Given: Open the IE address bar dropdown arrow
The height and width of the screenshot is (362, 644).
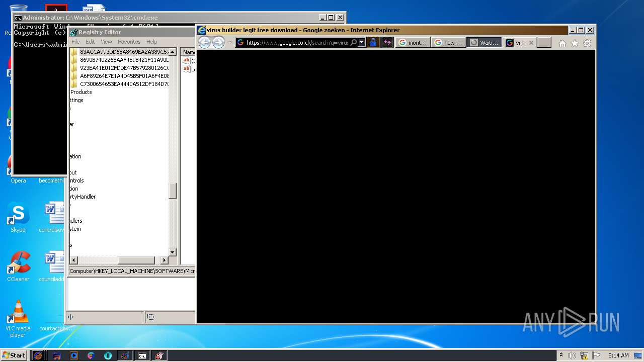Looking at the screenshot, I should pyautogui.click(x=361, y=43).
